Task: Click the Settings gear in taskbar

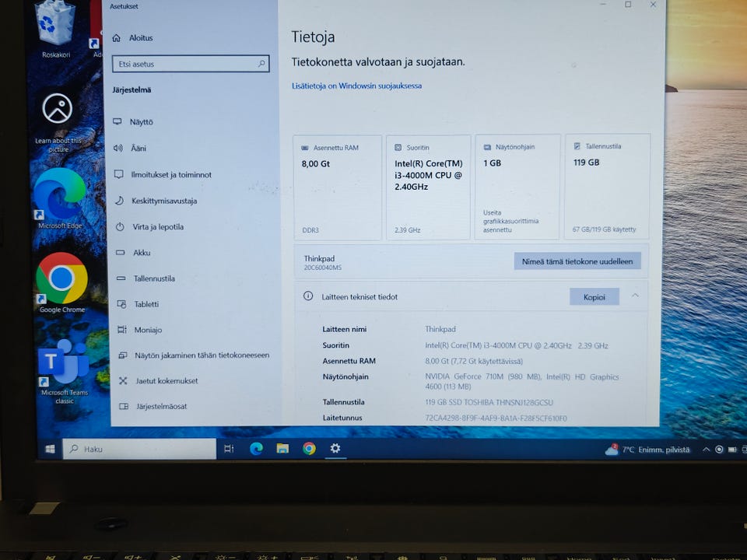Action: point(335,448)
